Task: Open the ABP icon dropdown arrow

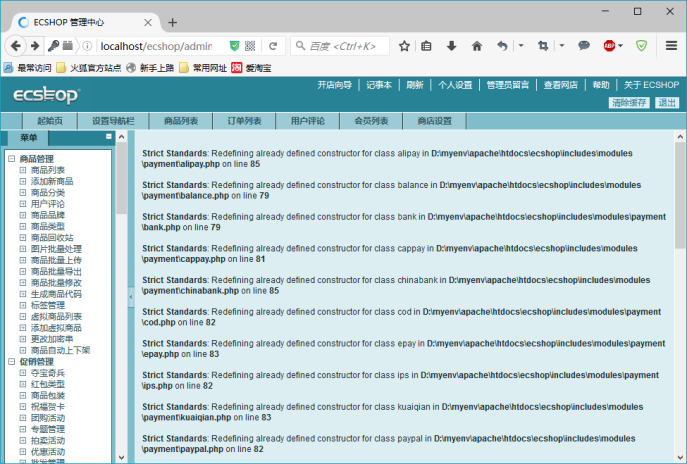Action: (x=620, y=46)
